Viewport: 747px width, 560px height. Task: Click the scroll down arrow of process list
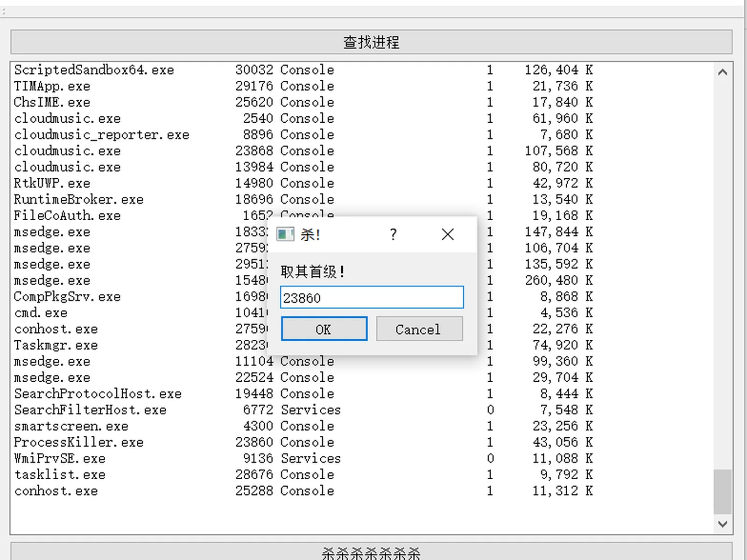coord(723,524)
